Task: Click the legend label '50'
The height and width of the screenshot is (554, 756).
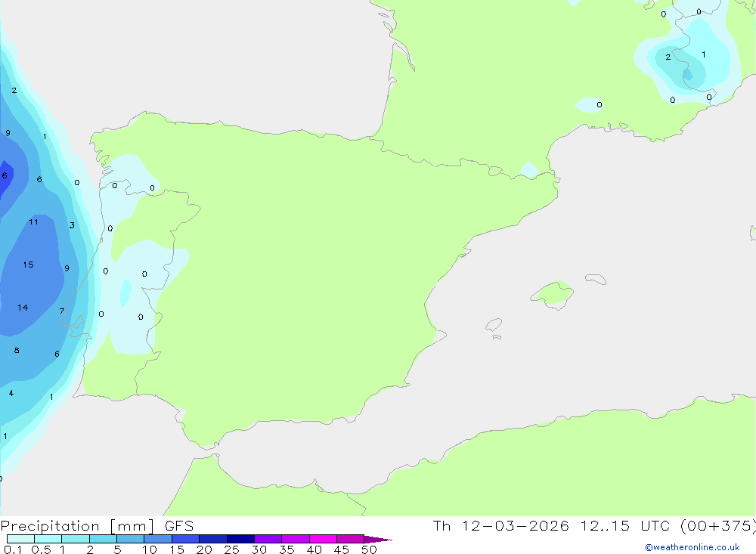Action: point(369,549)
